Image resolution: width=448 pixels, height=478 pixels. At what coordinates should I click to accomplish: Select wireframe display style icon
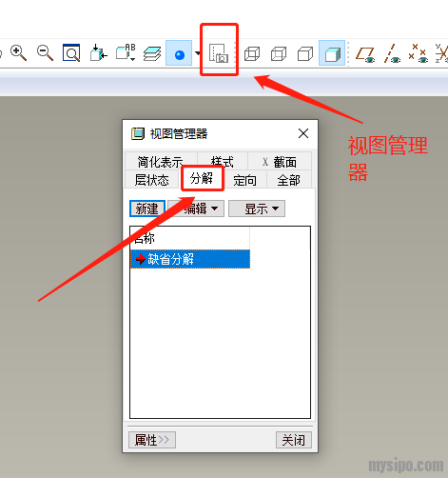[252, 53]
